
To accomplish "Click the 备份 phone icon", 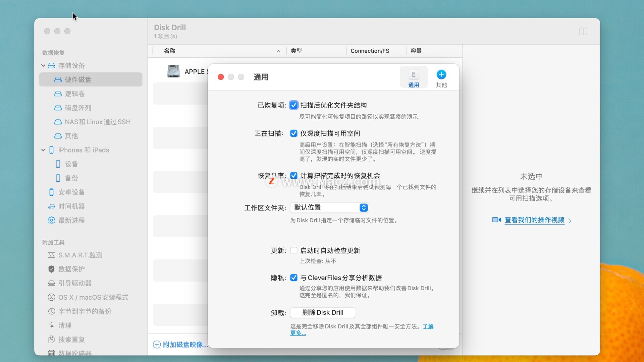I will point(58,178).
